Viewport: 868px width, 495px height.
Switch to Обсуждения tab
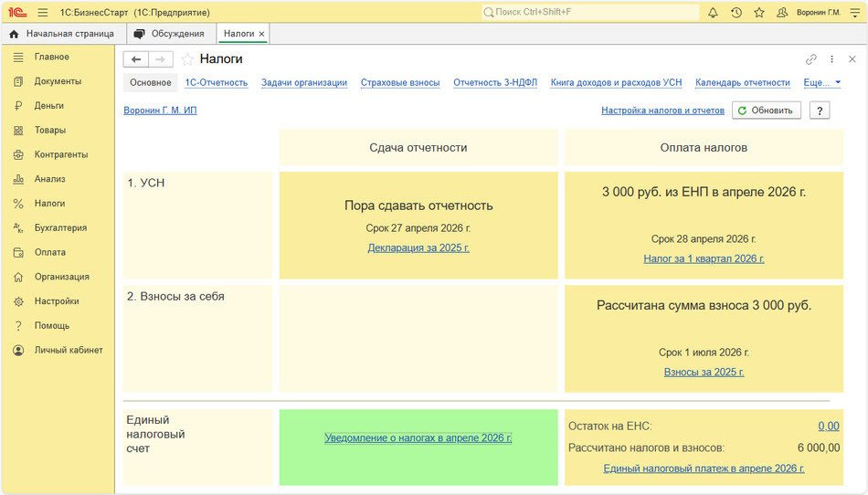(x=171, y=34)
